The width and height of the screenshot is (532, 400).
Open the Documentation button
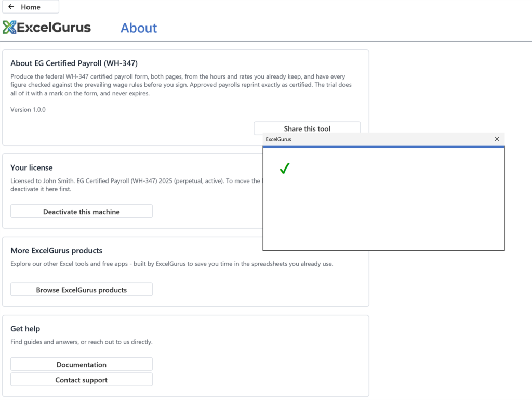tap(82, 364)
